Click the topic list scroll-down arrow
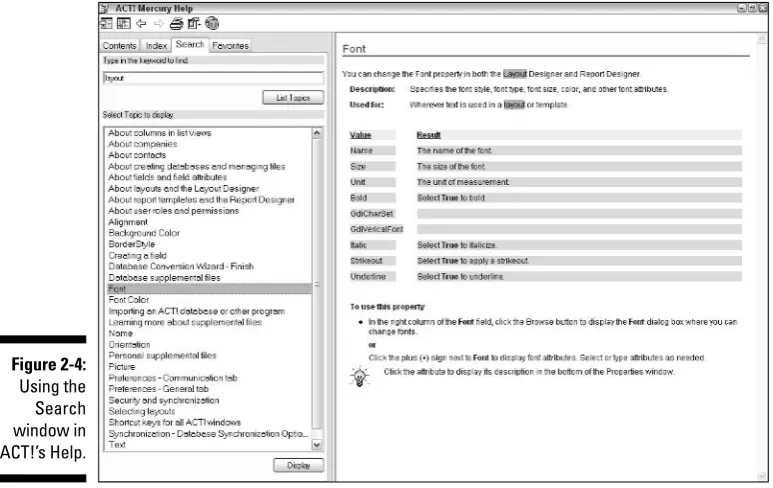The width and height of the screenshot is (773, 488). pos(316,445)
